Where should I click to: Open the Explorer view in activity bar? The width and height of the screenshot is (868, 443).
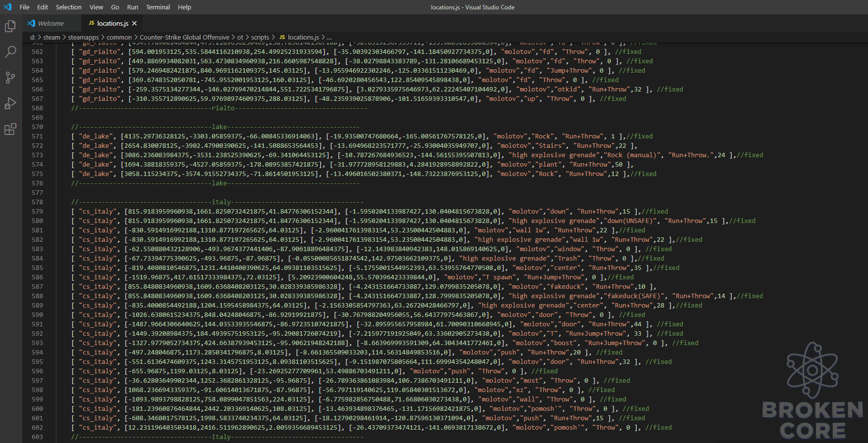10,26
